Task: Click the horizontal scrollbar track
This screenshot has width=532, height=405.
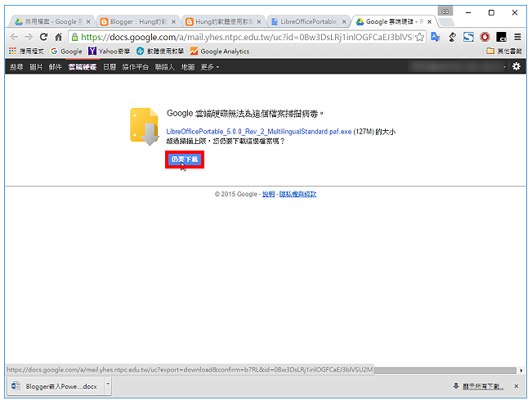Action: point(445,370)
